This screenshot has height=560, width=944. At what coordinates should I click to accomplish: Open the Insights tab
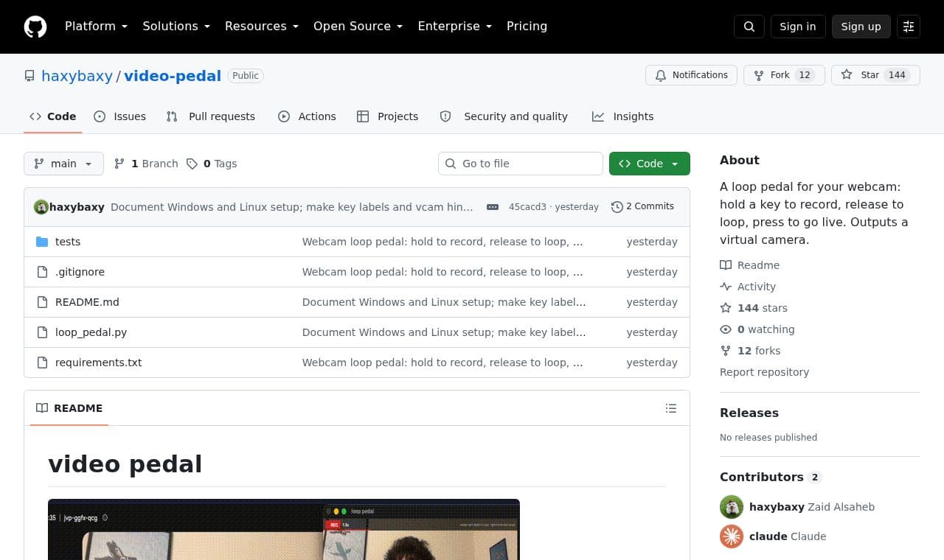click(x=623, y=116)
